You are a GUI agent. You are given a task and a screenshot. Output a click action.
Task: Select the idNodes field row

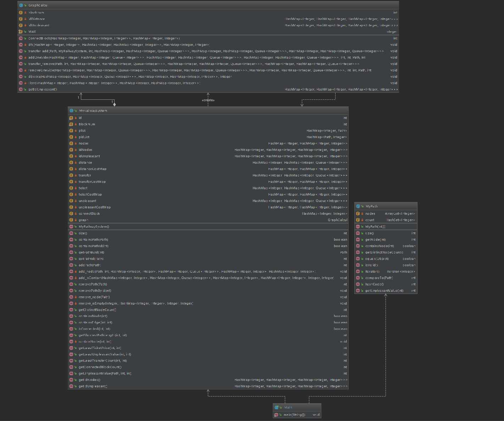tap(208, 150)
